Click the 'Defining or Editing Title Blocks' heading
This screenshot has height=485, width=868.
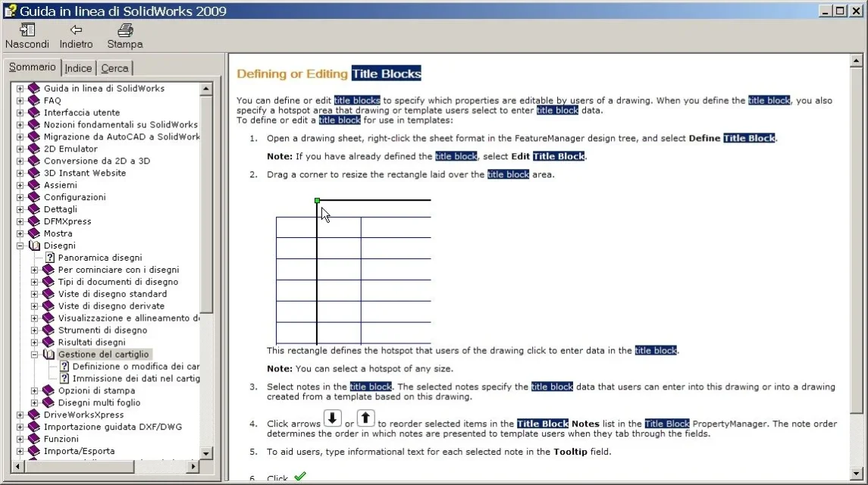(x=329, y=74)
